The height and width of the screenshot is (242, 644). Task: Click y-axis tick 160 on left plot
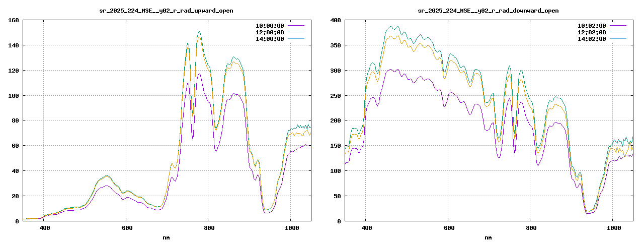[14, 20]
